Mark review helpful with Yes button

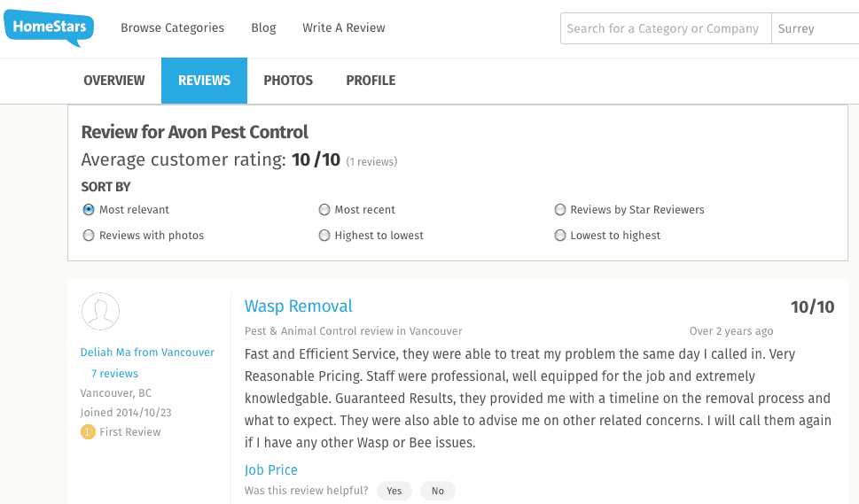[394, 491]
